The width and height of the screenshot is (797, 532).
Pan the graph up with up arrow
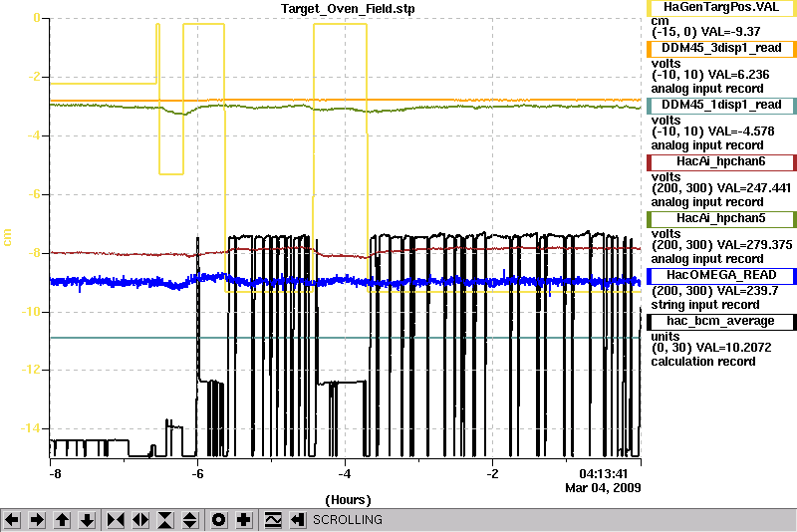click(62, 520)
